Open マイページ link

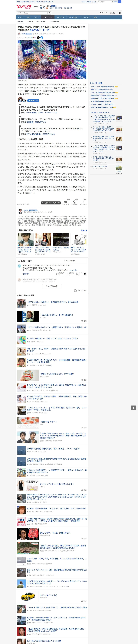[103, 13]
